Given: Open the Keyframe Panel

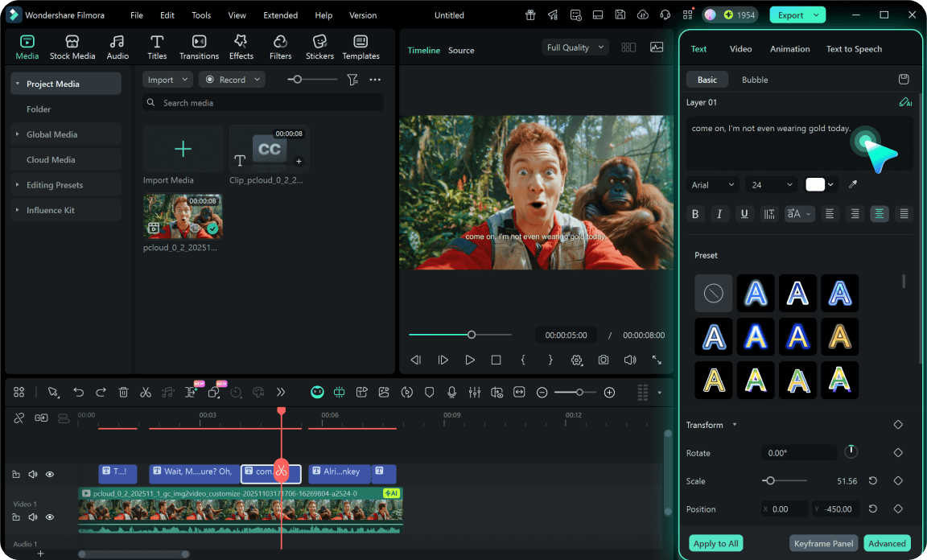Looking at the screenshot, I should tap(823, 543).
